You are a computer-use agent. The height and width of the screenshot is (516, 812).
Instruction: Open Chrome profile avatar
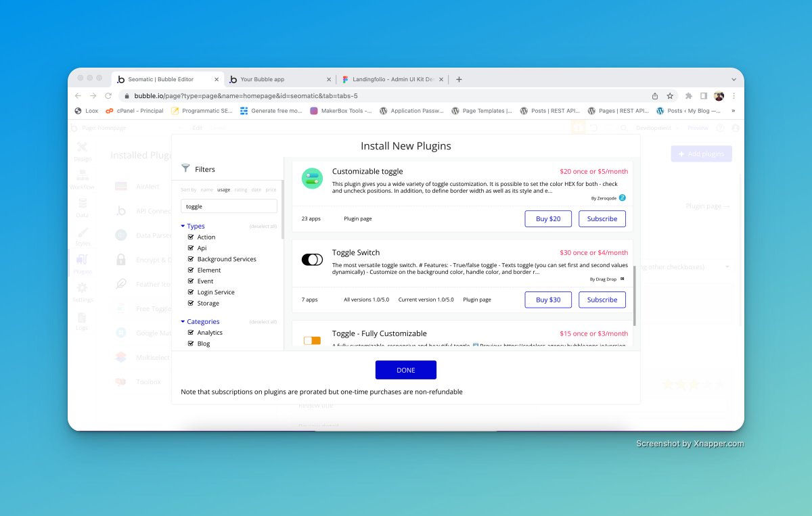click(x=719, y=96)
